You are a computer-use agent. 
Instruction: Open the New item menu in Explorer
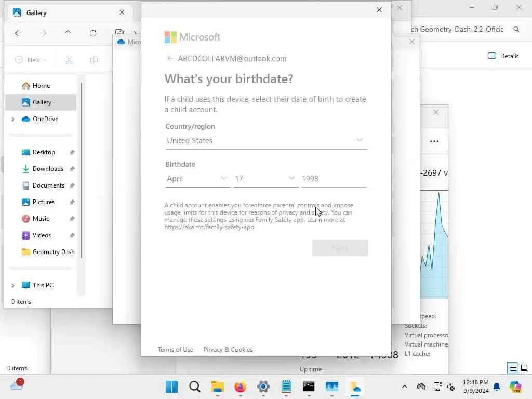(x=31, y=60)
